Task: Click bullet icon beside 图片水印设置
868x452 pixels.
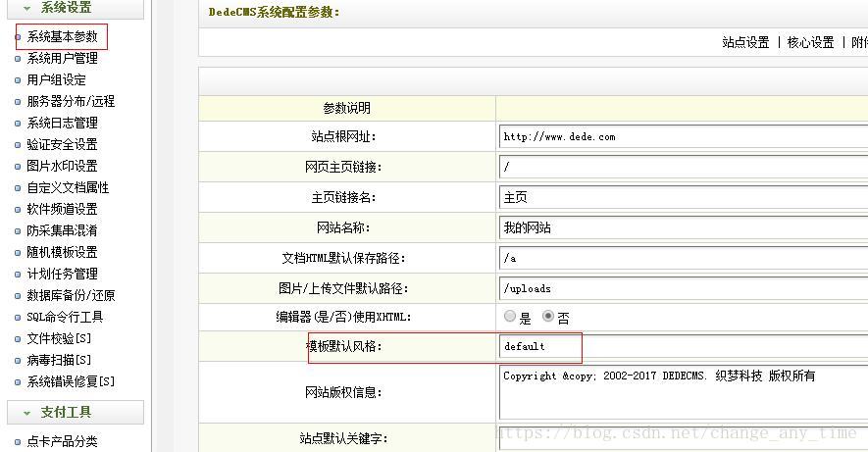Action: (18, 167)
